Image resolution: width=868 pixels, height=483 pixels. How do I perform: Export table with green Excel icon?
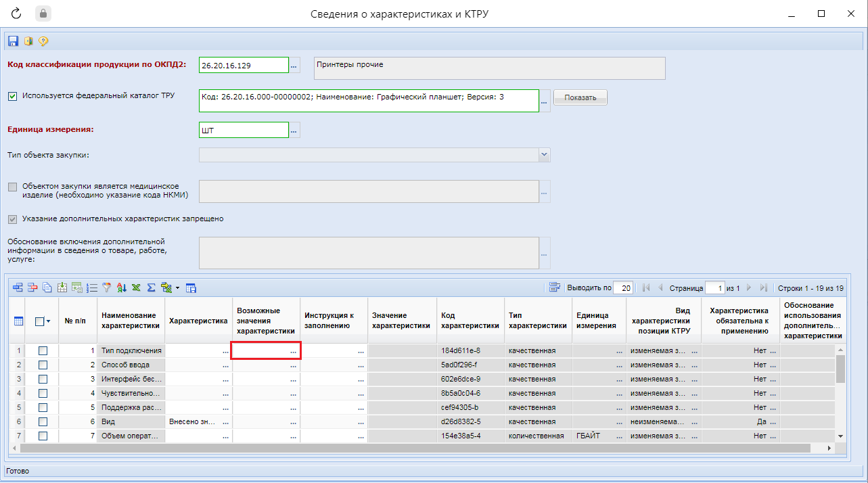pyautogui.click(x=137, y=287)
